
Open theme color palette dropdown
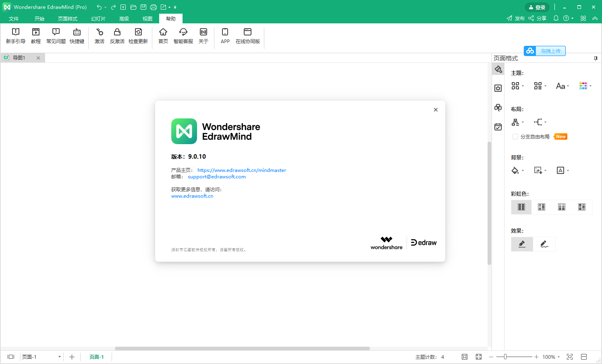coord(585,86)
